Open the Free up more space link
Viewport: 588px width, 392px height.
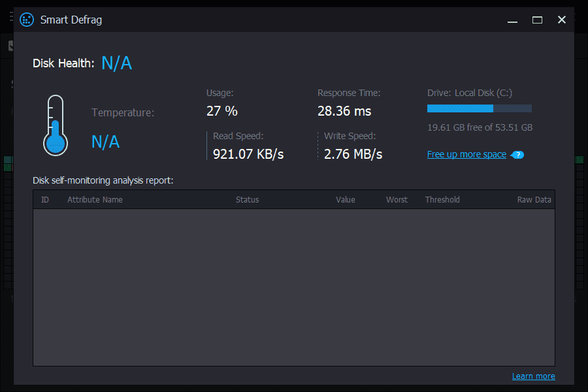click(x=466, y=155)
